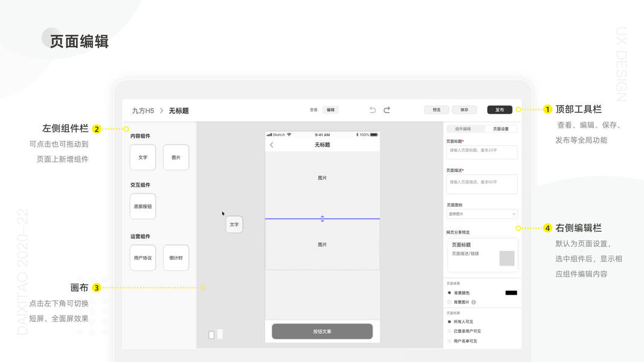Click the 保存 button
Image resolution: width=644 pixels, height=362 pixels.
(x=465, y=110)
